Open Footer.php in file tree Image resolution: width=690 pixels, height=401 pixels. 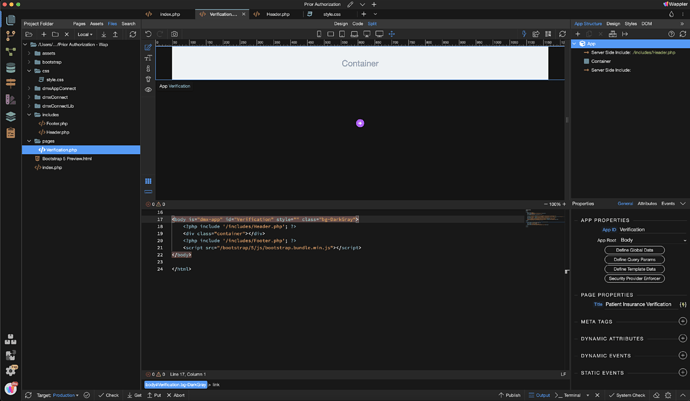click(x=56, y=124)
